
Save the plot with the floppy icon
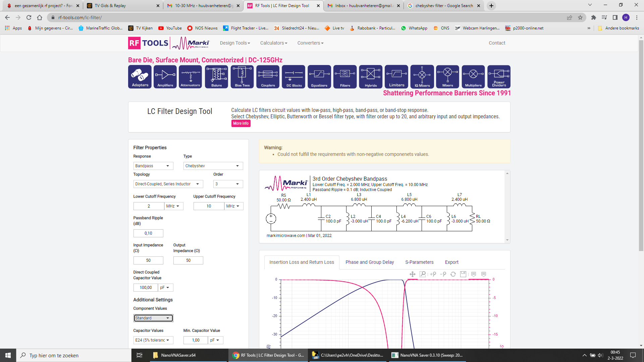point(463,274)
